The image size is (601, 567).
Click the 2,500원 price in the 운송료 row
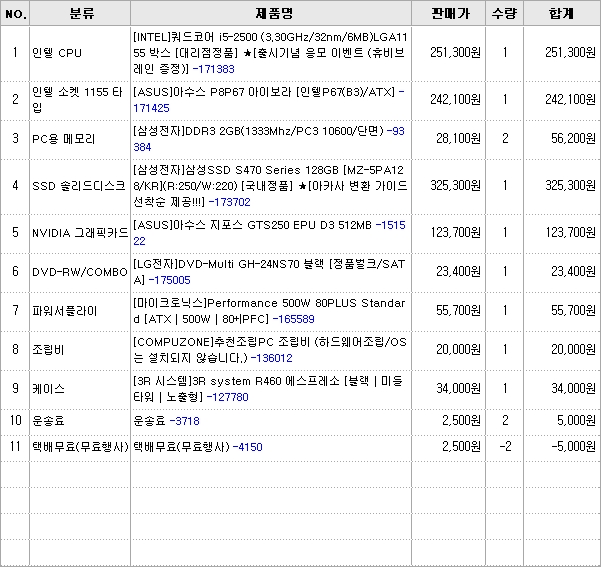click(x=461, y=421)
